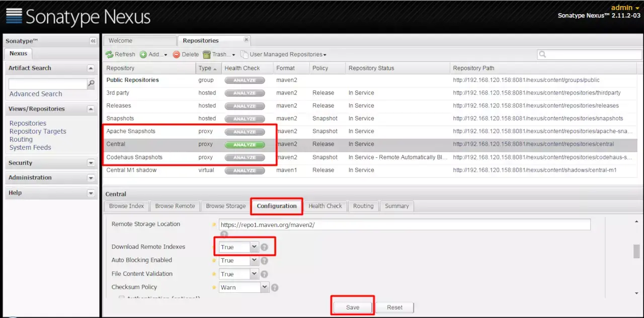Screen dimensions: 644x318
Task: Click the red Delete icon
Action: [177, 54]
